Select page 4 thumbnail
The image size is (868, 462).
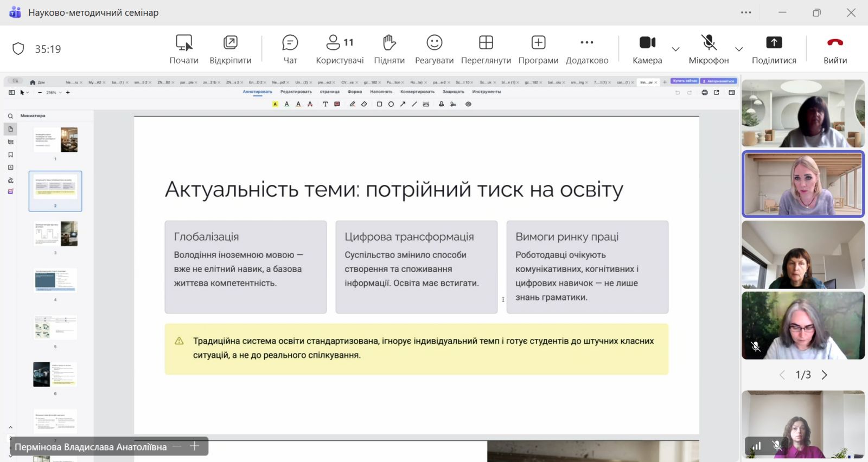pyautogui.click(x=55, y=280)
